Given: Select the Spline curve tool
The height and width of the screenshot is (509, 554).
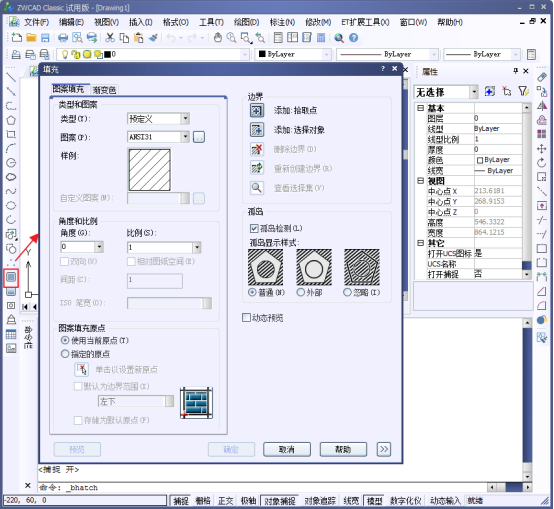Looking at the screenshot, I should click(x=11, y=191).
